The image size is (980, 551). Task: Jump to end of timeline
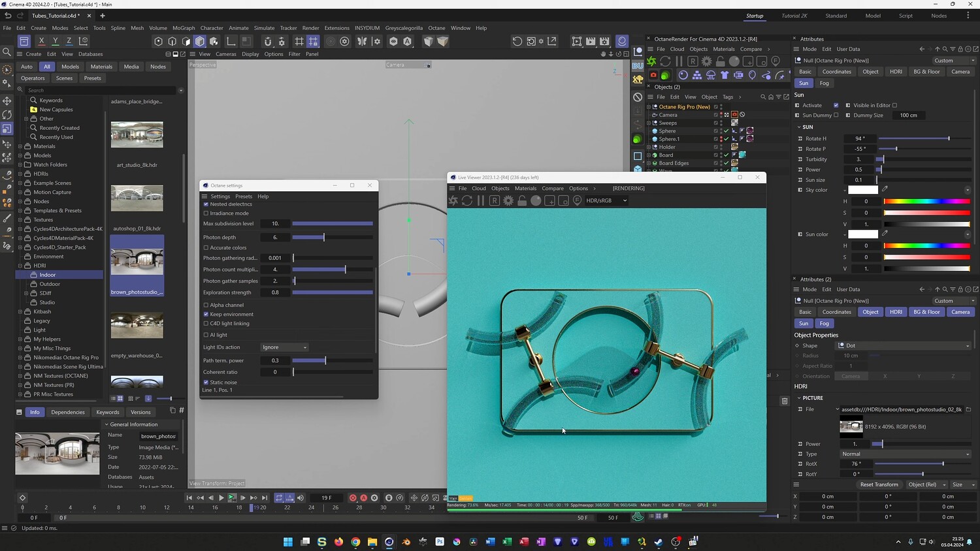click(x=265, y=497)
